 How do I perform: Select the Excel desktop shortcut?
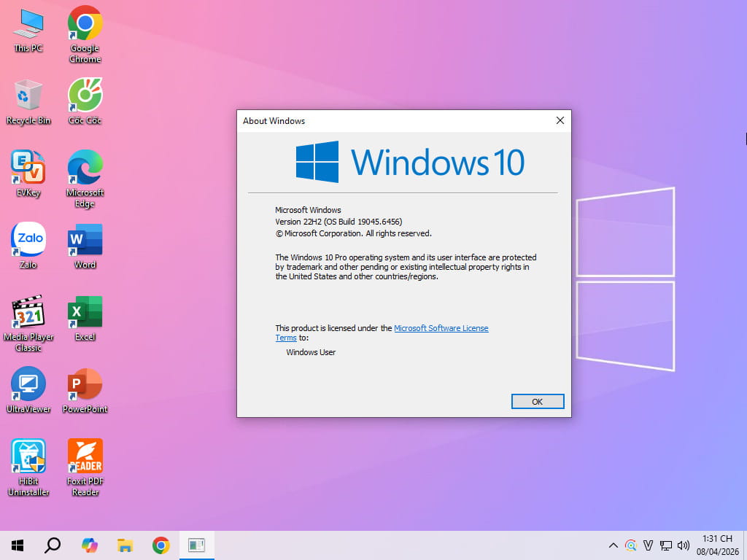pyautogui.click(x=85, y=319)
